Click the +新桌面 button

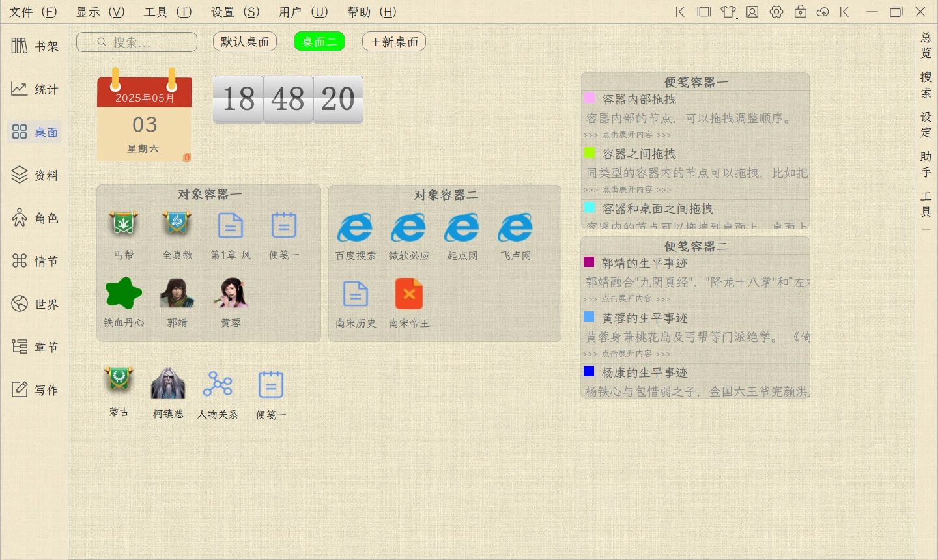click(x=394, y=42)
